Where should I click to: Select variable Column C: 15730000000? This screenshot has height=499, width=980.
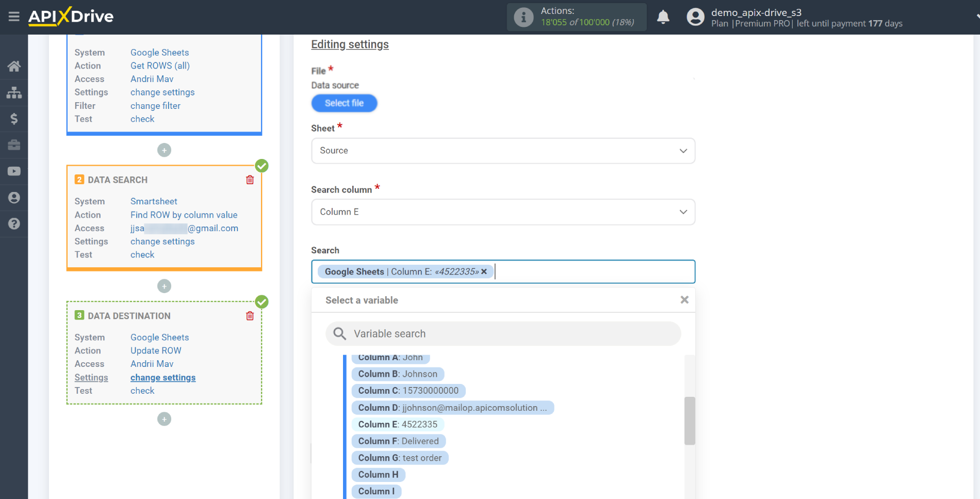[x=408, y=391]
